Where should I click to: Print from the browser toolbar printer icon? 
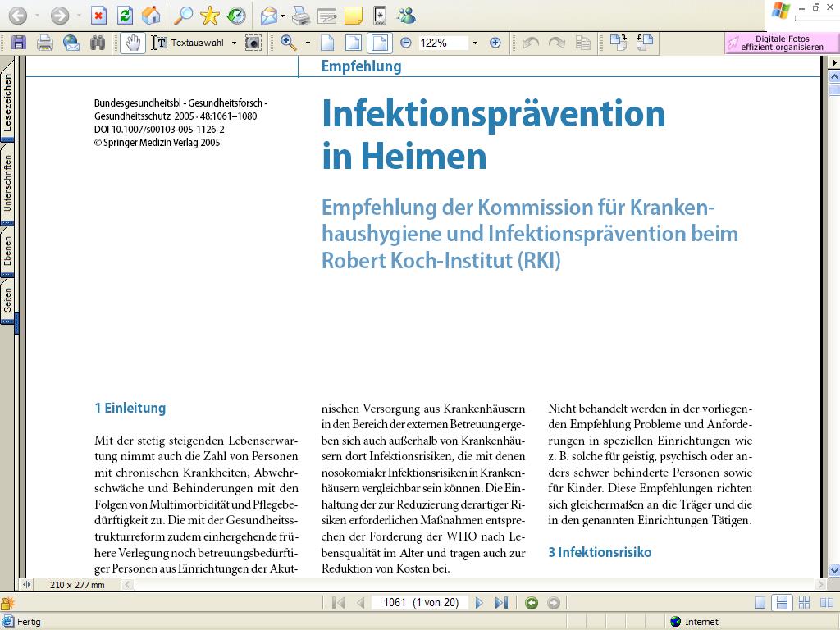coord(301,16)
